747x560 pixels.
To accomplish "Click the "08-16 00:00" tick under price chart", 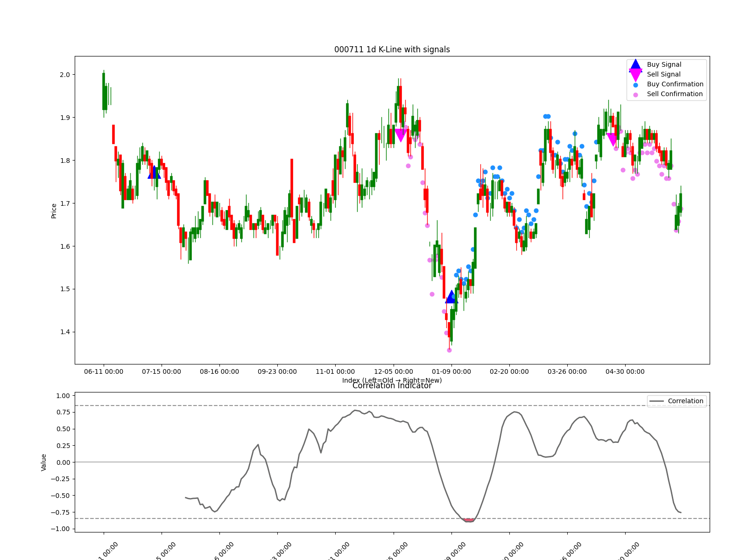I will pos(219,371).
